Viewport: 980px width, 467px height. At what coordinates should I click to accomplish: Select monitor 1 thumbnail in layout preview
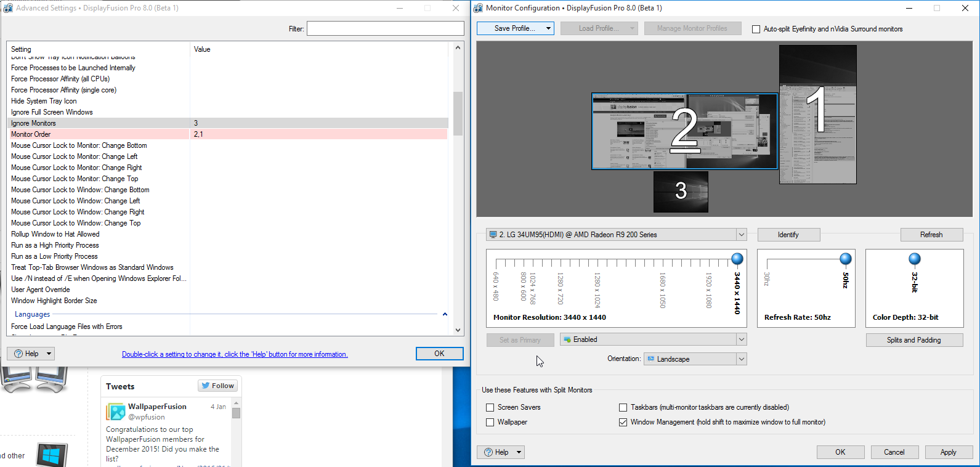pyautogui.click(x=817, y=115)
